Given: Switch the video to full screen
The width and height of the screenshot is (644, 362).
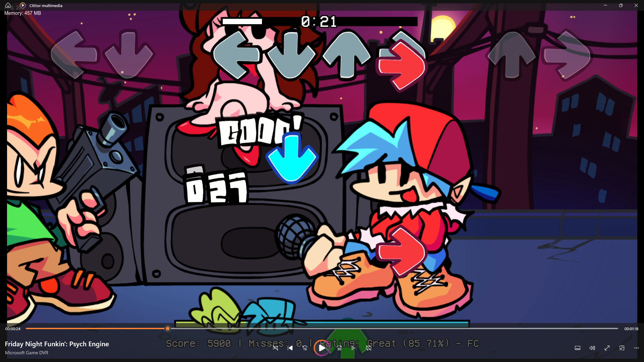Looking at the screenshot, I should point(607,348).
